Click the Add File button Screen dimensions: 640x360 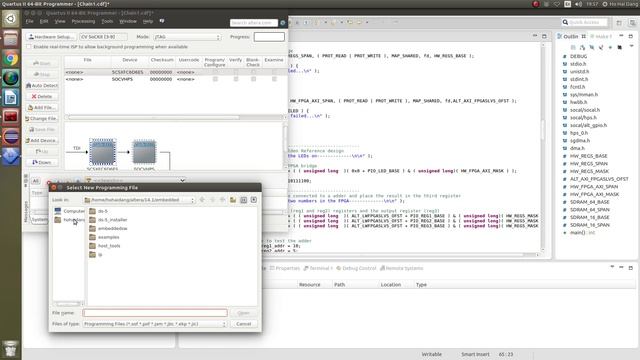pyautogui.click(x=42, y=108)
